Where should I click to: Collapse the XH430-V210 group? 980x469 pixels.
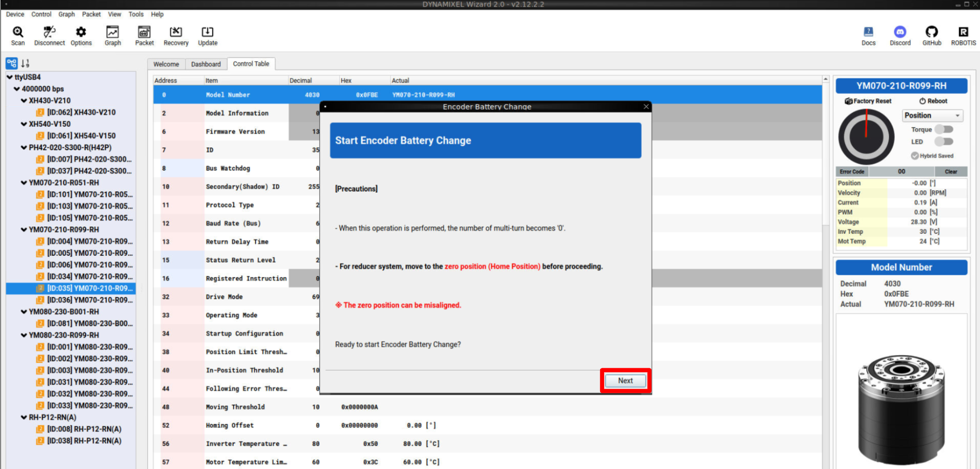coord(23,101)
